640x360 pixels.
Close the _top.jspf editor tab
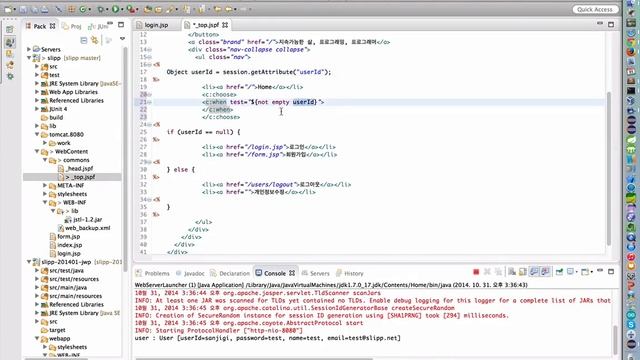(224, 25)
